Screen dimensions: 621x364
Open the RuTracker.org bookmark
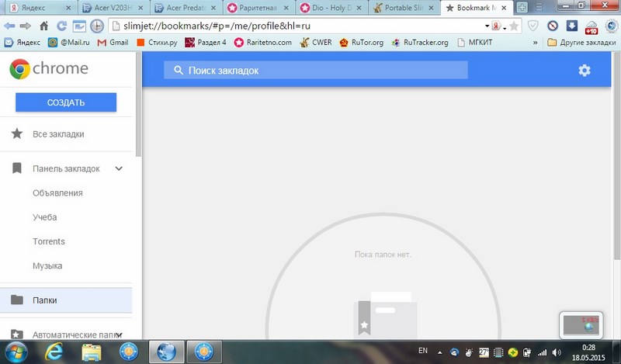pos(419,43)
